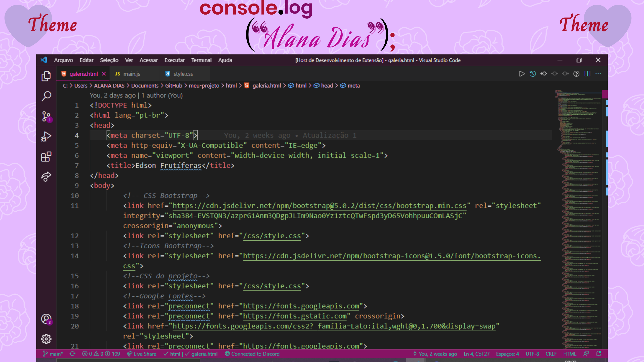Follow /css/style.css link on line 12
Viewport: 644px width, 362px height.
[x=272, y=236]
